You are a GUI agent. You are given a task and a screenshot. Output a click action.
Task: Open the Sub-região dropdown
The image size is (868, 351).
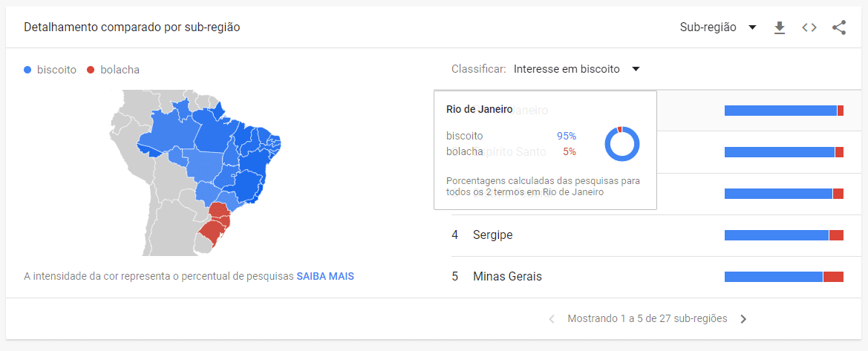coord(717,27)
